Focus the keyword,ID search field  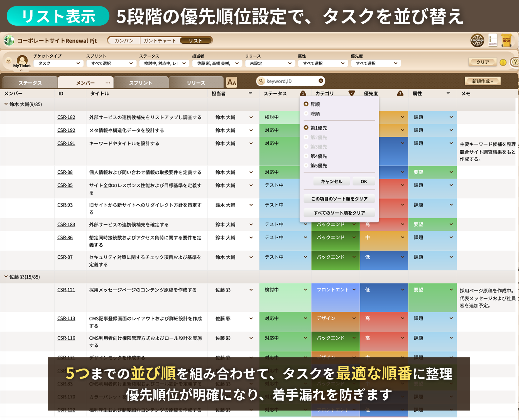pos(291,81)
